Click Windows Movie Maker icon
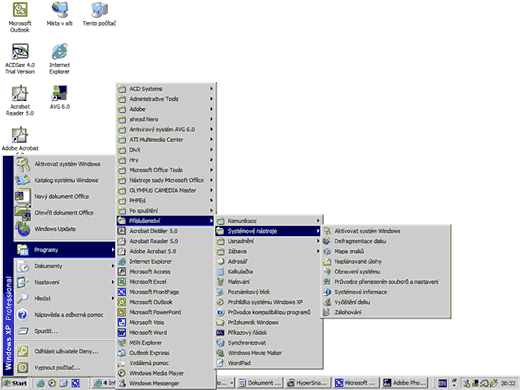 pos(220,353)
